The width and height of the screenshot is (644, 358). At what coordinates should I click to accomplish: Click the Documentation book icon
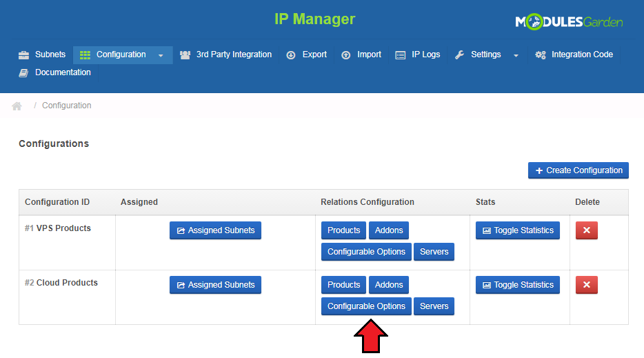click(24, 73)
